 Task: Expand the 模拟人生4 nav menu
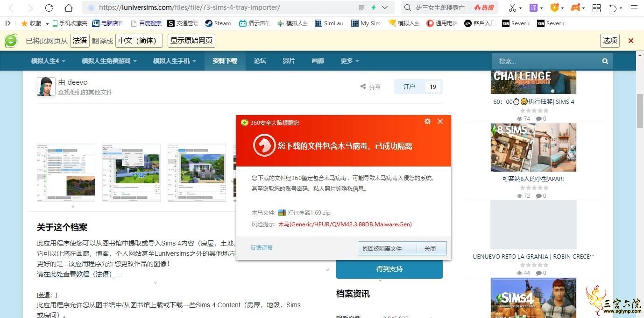tap(48, 61)
